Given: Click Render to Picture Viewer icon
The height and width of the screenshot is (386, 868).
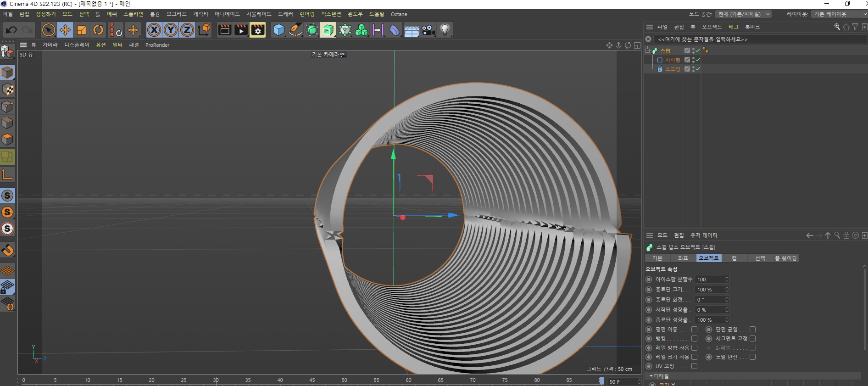Looking at the screenshot, I should [241, 30].
